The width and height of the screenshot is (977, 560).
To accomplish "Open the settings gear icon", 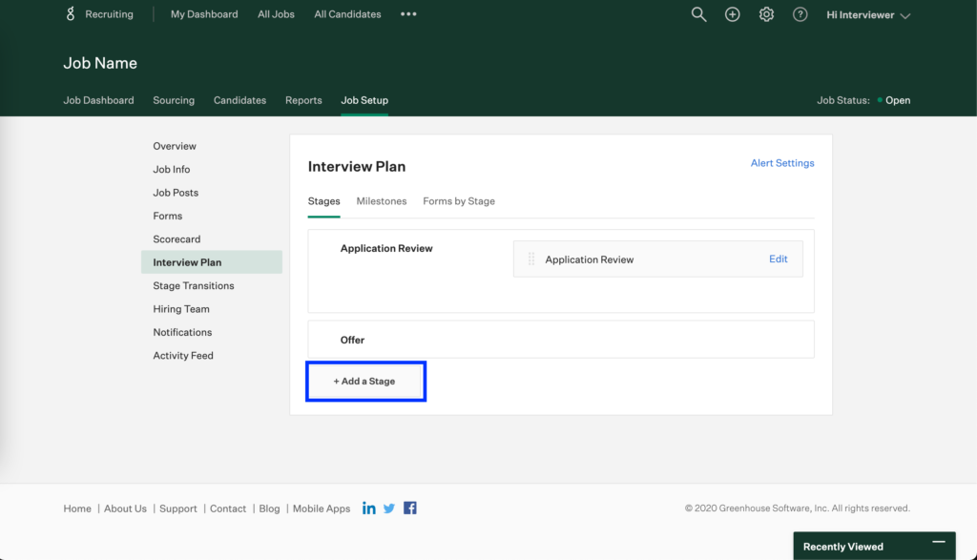I will click(x=766, y=14).
